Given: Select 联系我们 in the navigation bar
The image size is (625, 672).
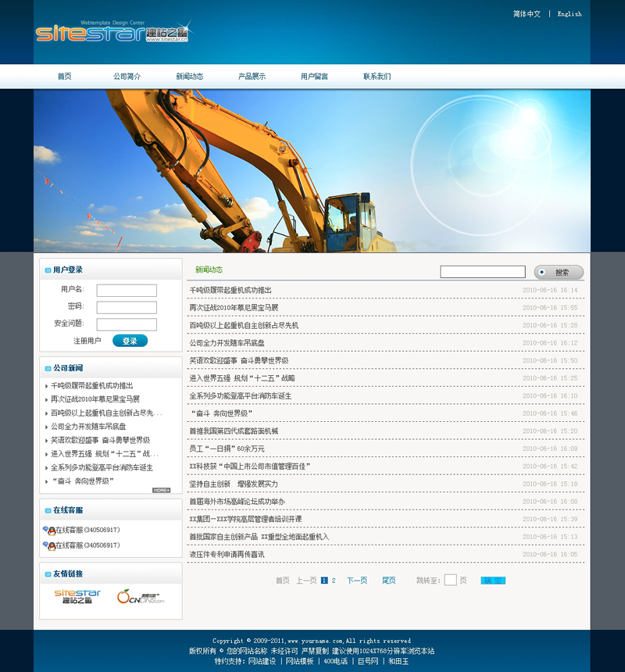Looking at the screenshot, I should [377, 77].
